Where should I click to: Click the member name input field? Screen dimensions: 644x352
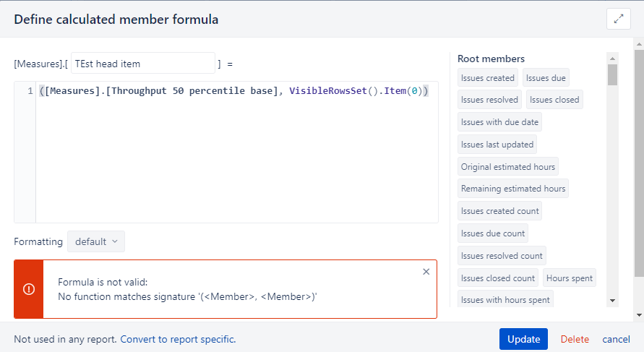(143, 64)
